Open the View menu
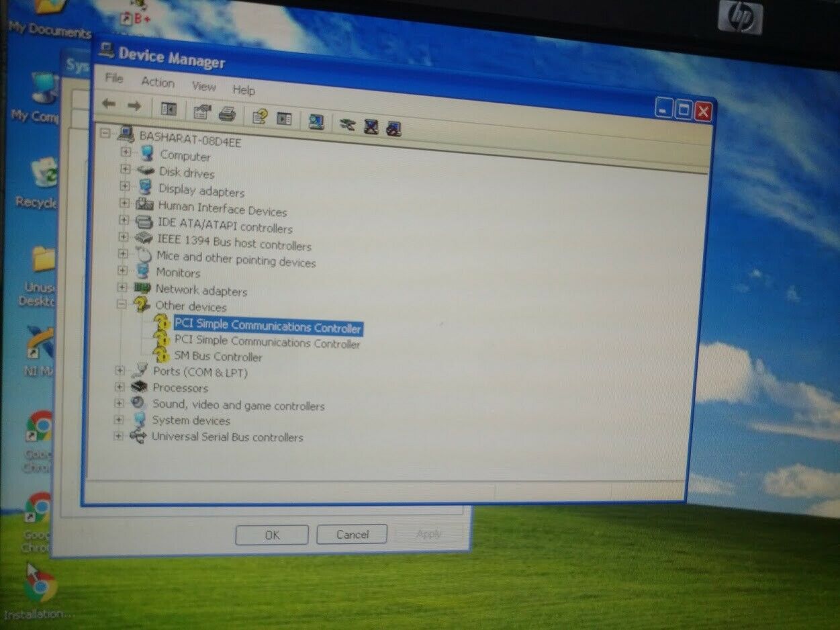 point(203,86)
